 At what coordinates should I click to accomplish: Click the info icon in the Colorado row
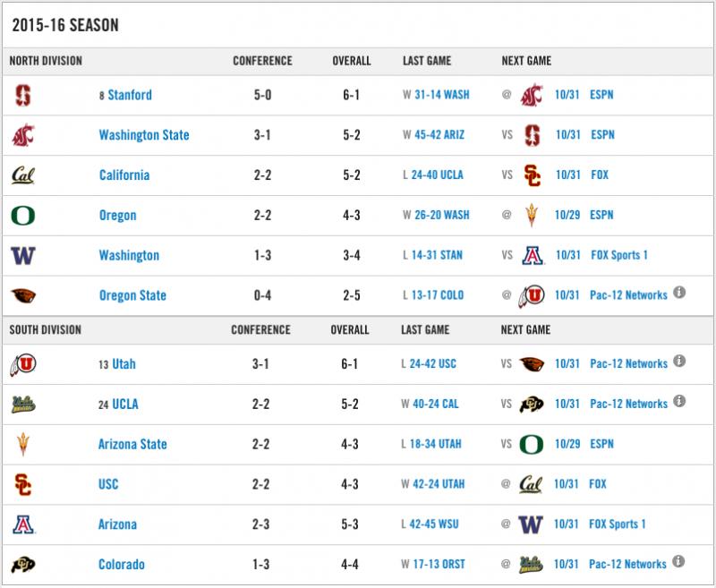click(678, 561)
